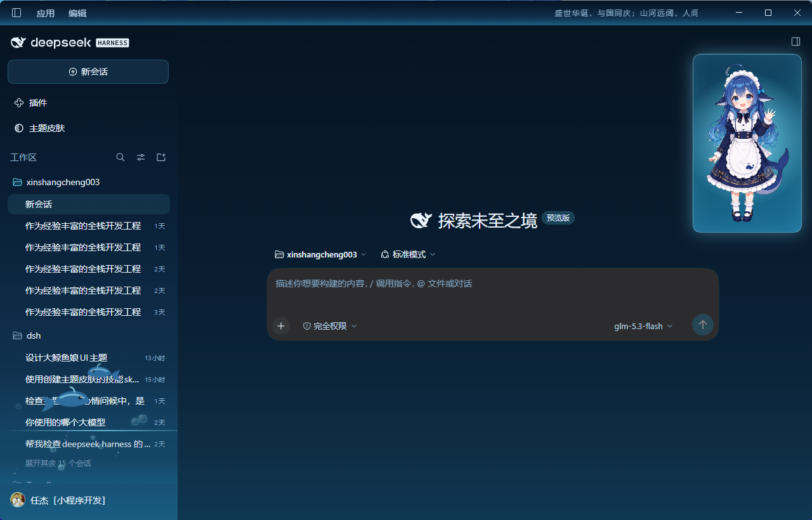812x520 pixels.
Task: Click the 新会话 button
Action: 88,72
